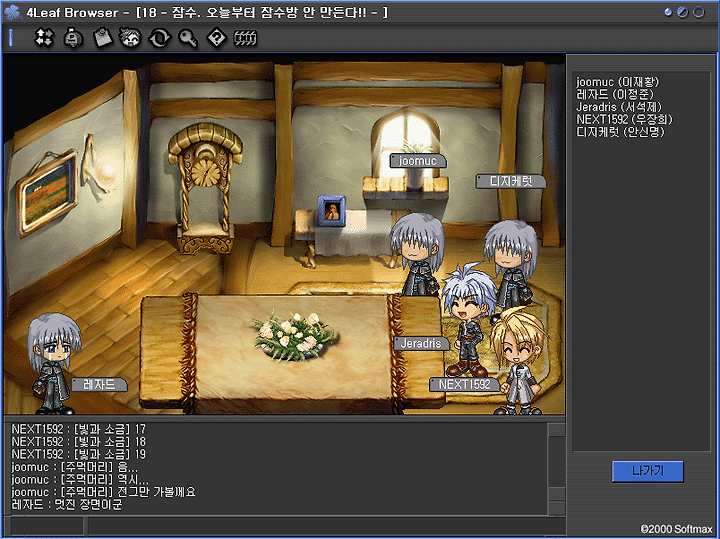Click the EXIT clapperboard icon
The width and height of the screenshot is (720, 539).
[245, 38]
